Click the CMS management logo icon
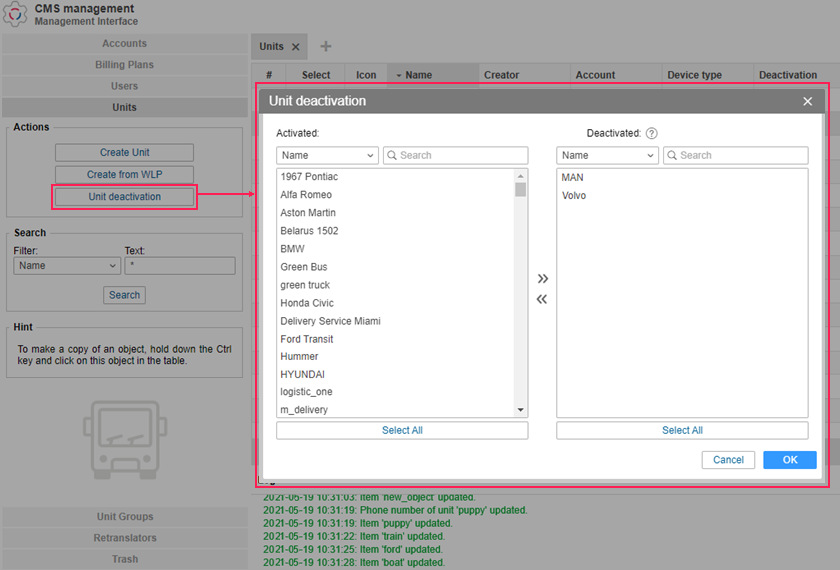The image size is (840, 570). coord(16,15)
